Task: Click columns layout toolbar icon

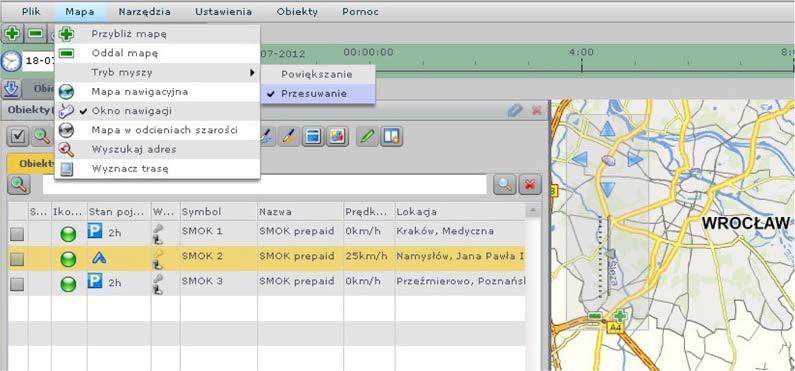Action: coord(392,137)
